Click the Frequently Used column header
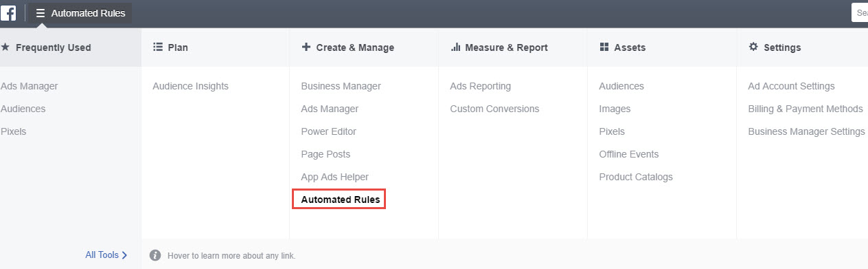The width and height of the screenshot is (868, 269). (x=71, y=47)
